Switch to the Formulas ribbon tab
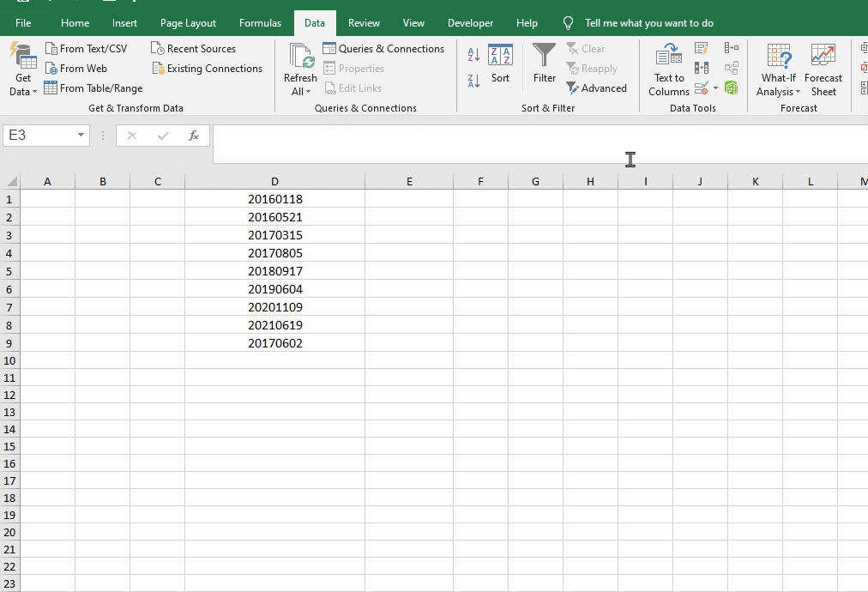 (260, 22)
